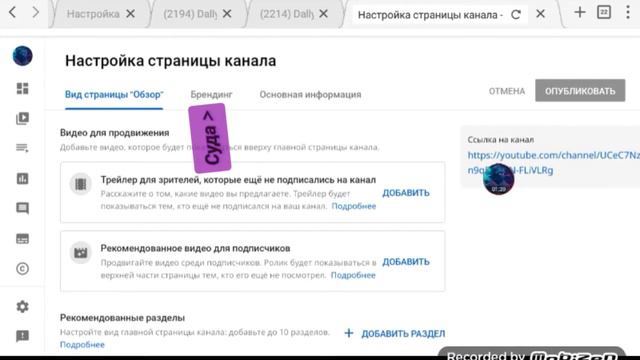The height and width of the screenshot is (360, 640).
Task: Switch to the Настройка browser tab
Action: click(93, 14)
